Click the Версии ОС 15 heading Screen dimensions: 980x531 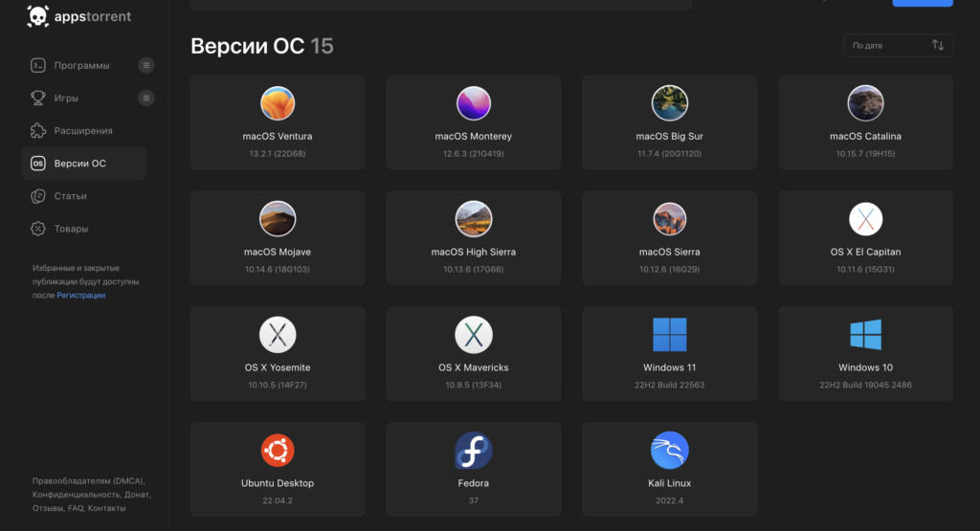262,46
